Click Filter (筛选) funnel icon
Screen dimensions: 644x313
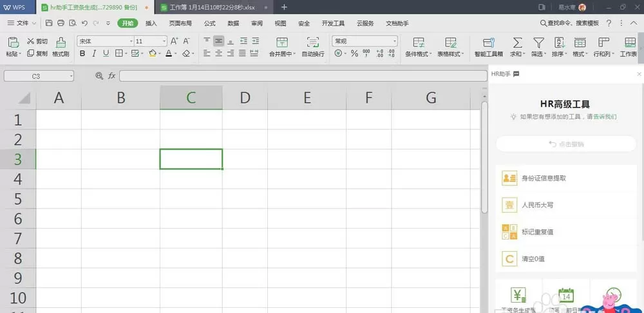pos(538,43)
